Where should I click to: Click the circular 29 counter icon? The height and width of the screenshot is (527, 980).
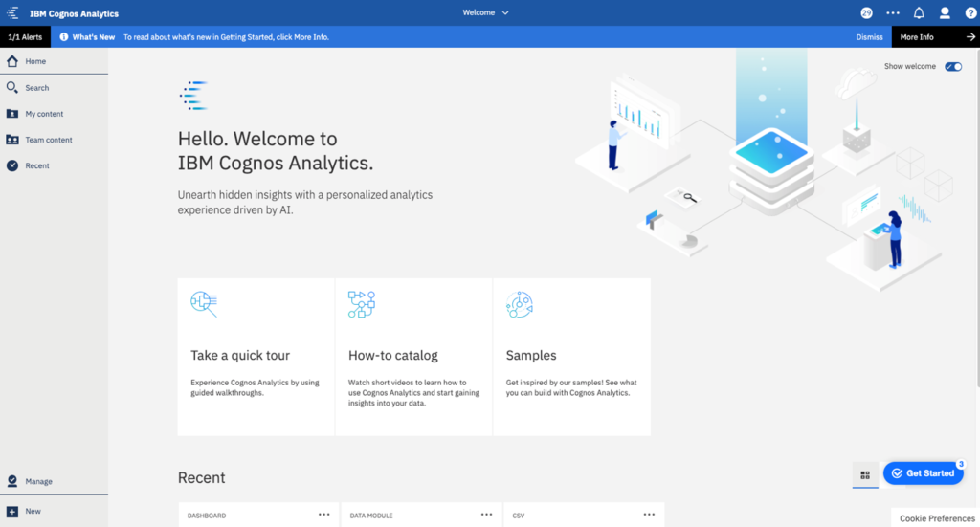pyautogui.click(x=866, y=13)
